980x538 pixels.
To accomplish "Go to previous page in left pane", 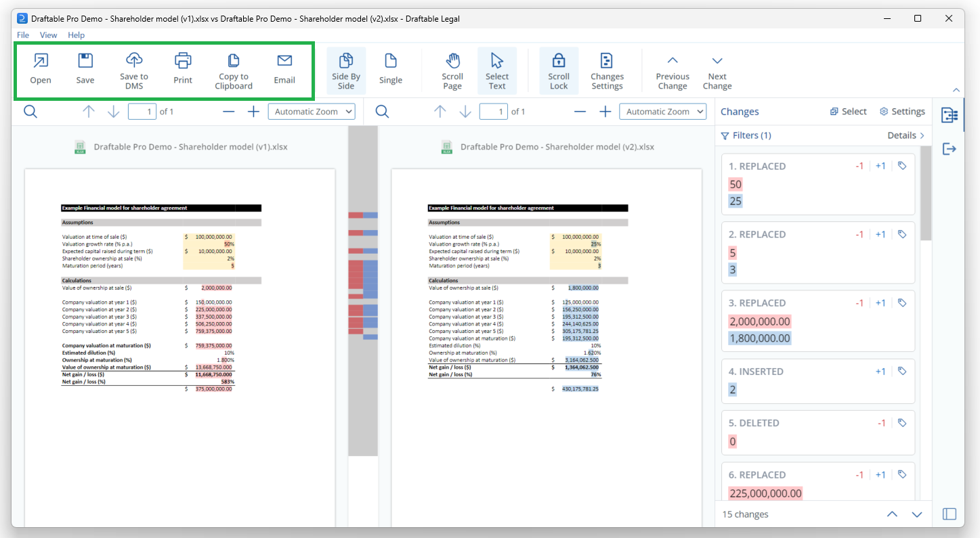I will coord(89,112).
